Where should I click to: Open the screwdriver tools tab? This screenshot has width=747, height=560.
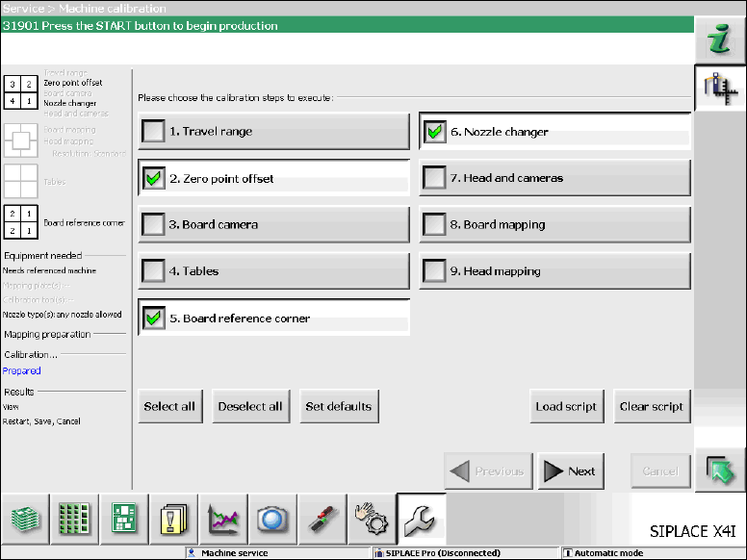[322, 519]
